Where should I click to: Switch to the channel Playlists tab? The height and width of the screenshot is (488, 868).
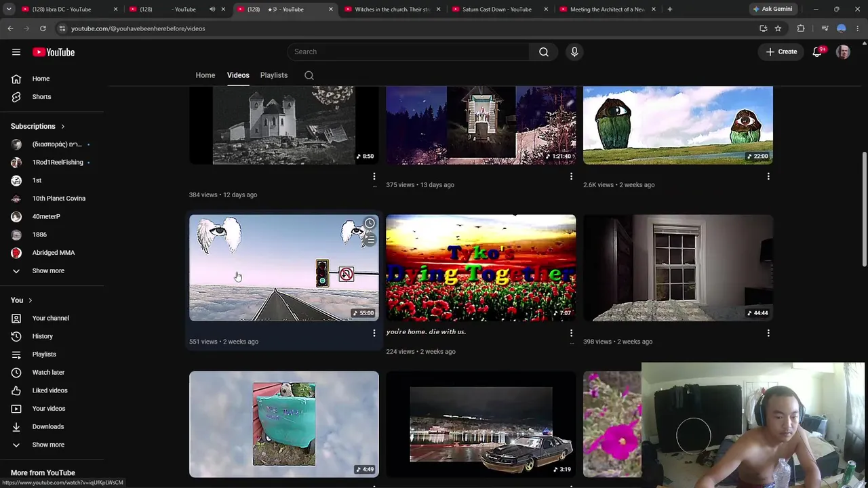[x=274, y=75]
